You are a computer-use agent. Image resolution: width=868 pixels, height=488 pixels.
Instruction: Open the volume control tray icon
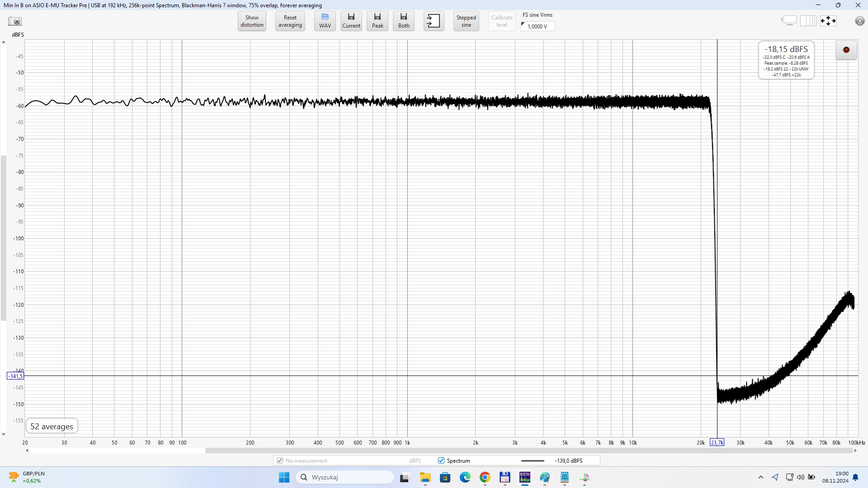click(801, 477)
